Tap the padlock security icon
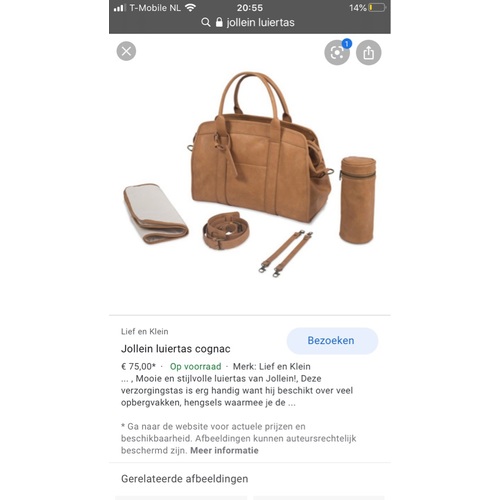The width and height of the screenshot is (500, 500). coord(219,22)
